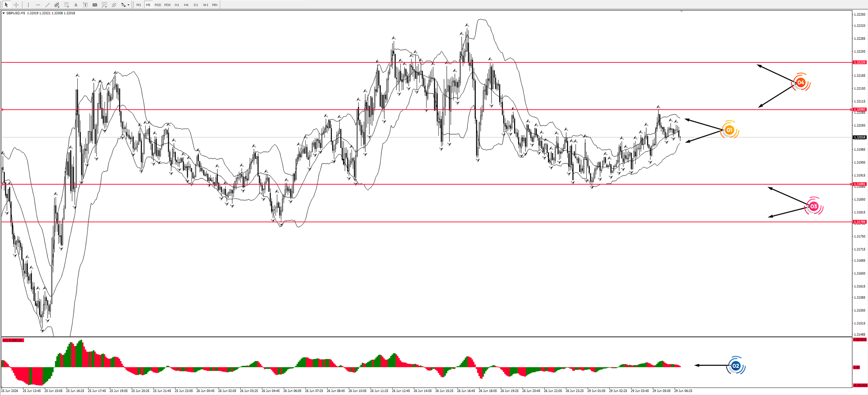Switch chart to M30 timeframe
Viewport: 868px width, 395px height.
click(167, 5)
